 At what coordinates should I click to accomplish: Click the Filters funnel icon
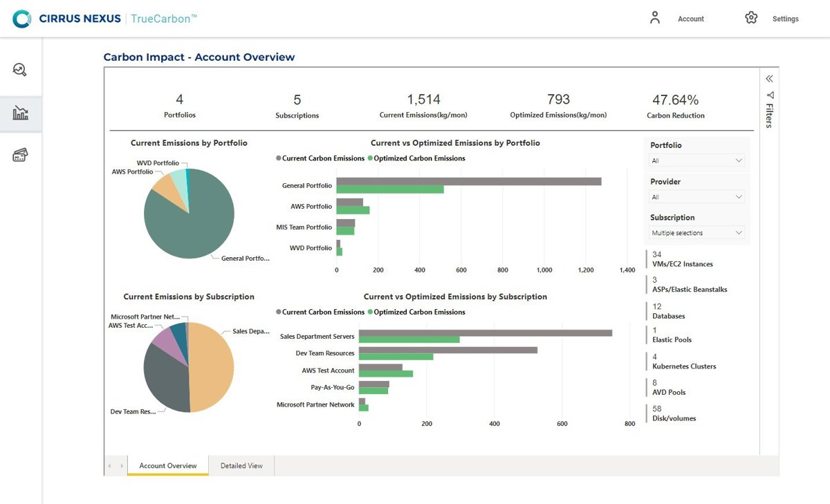[770, 95]
